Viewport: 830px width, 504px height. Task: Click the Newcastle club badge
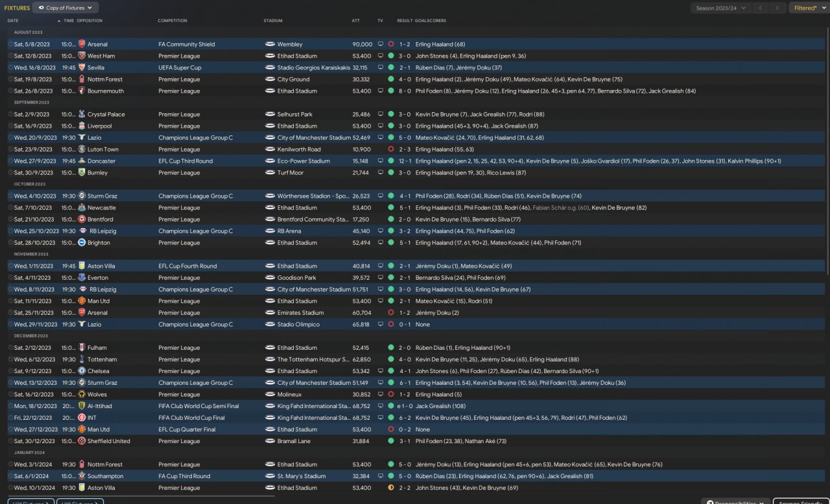coord(82,207)
